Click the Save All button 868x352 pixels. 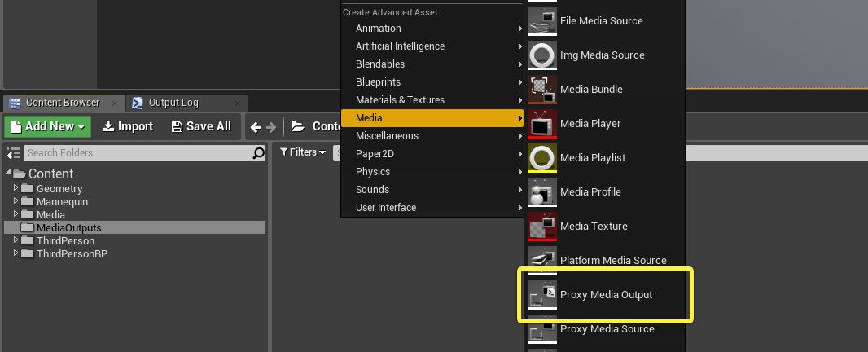tap(201, 126)
